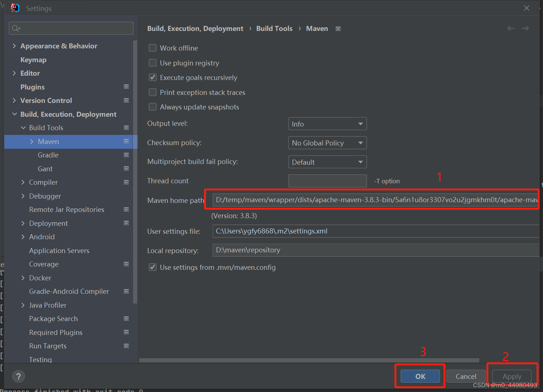This screenshot has width=543, height=392.
Task: Expand the Version Control section
Action: [14, 100]
